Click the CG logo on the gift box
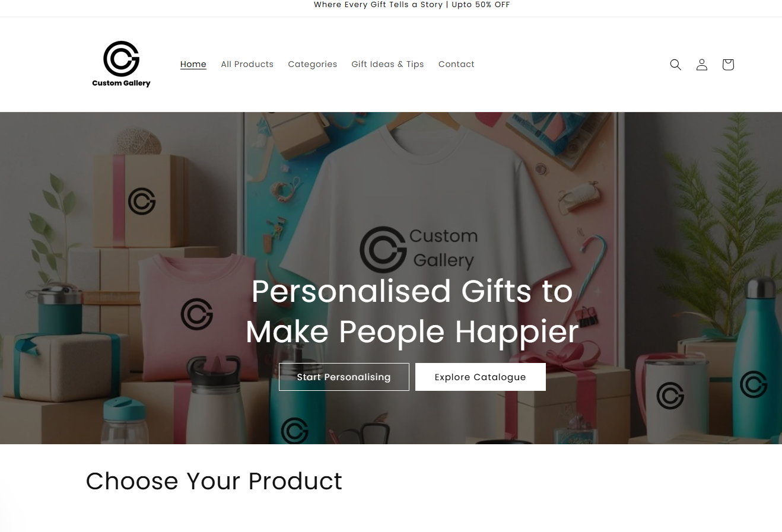Screen dimensions: 782x532 [142, 202]
